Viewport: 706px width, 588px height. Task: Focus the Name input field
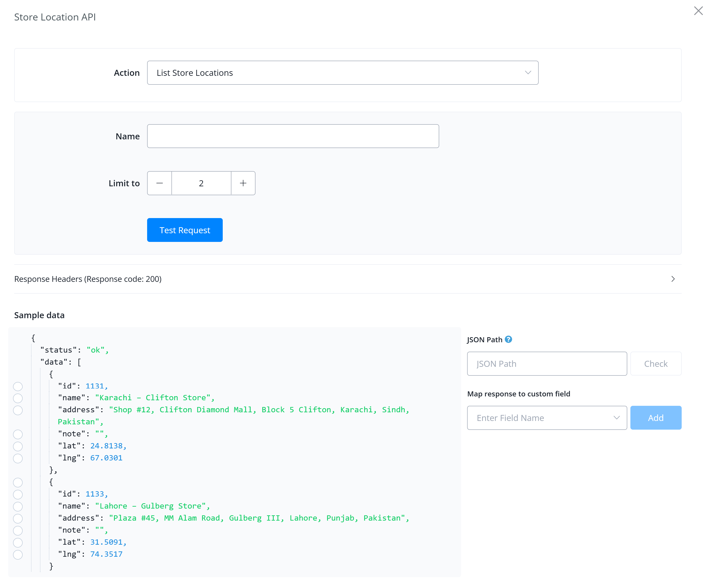pos(293,136)
